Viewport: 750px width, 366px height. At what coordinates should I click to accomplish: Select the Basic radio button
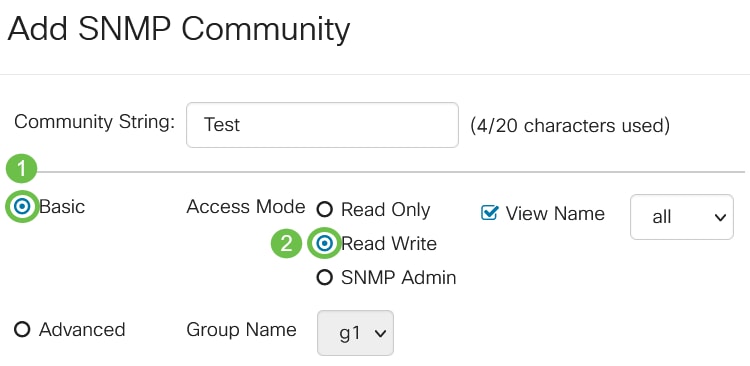[22, 207]
